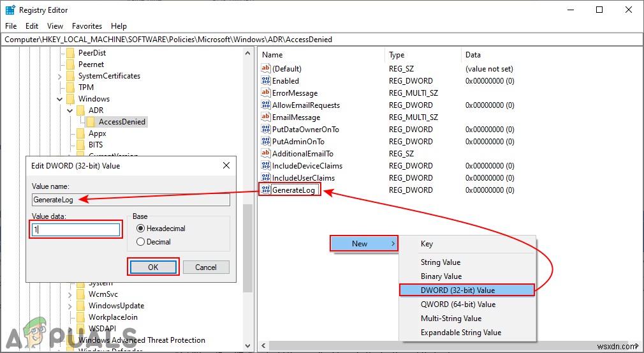Click the BITS folder icon
Screen dimensions: 644x353
point(80,145)
